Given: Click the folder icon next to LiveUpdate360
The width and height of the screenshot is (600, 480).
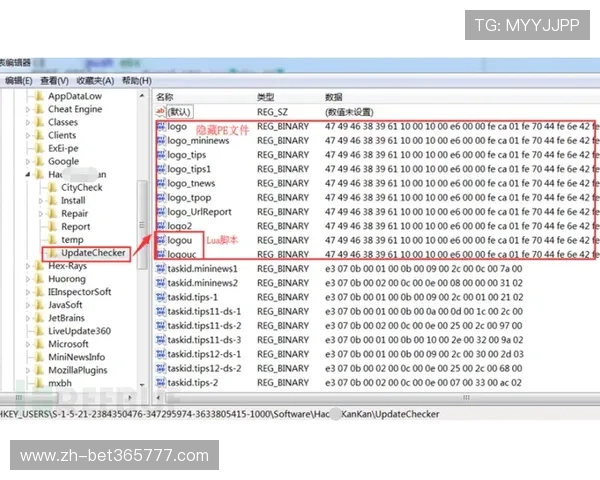Looking at the screenshot, I should tap(39, 331).
